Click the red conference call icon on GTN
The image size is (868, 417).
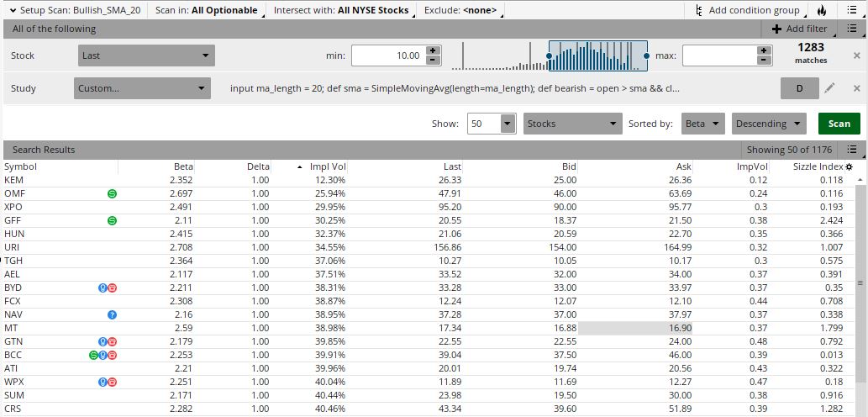[112, 341]
